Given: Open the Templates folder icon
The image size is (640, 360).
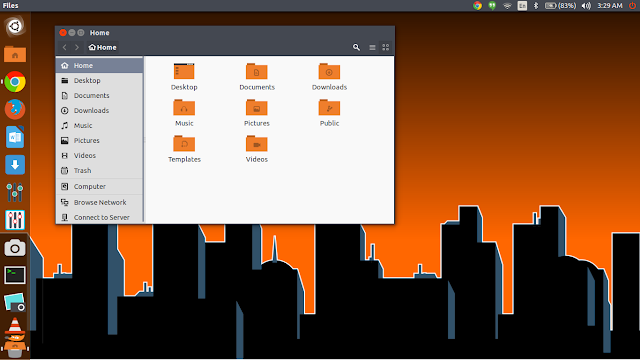Looking at the screenshot, I should [x=184, y=144].
